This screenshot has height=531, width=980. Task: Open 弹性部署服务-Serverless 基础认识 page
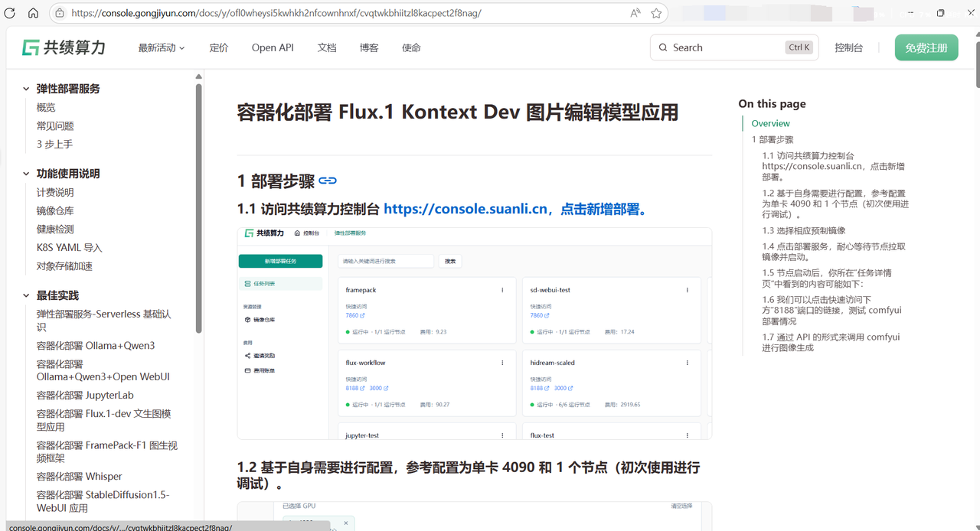[104, 320]
